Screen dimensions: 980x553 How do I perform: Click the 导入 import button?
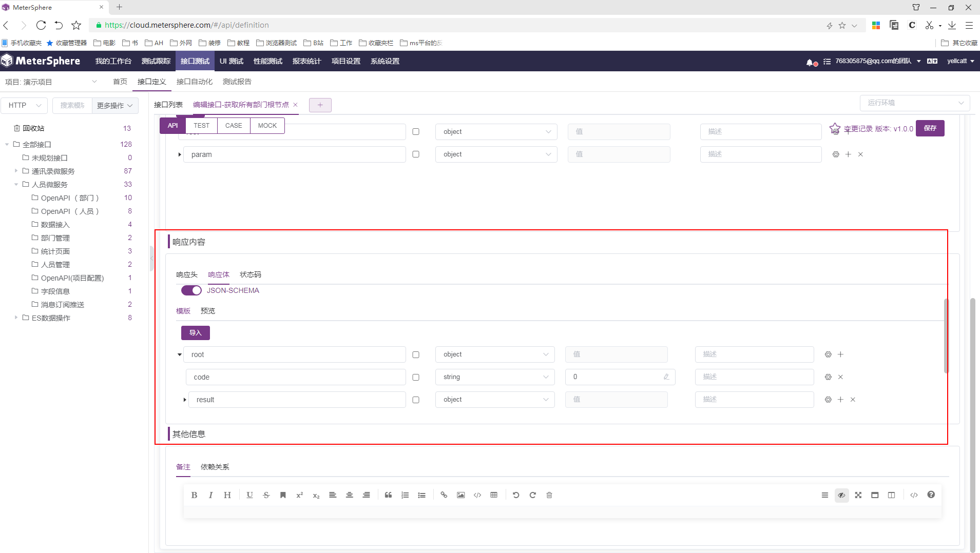click(195, 332)
